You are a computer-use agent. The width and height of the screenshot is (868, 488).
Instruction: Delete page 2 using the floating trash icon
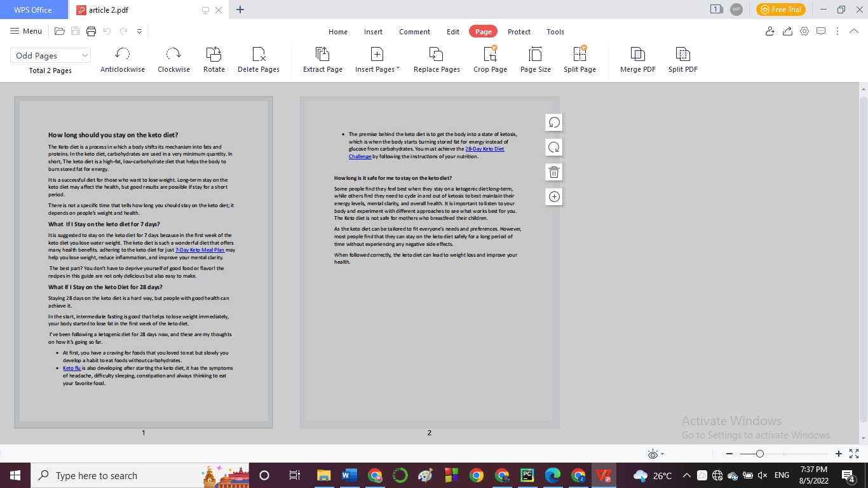pyautogui.click(x=553, y=172)
